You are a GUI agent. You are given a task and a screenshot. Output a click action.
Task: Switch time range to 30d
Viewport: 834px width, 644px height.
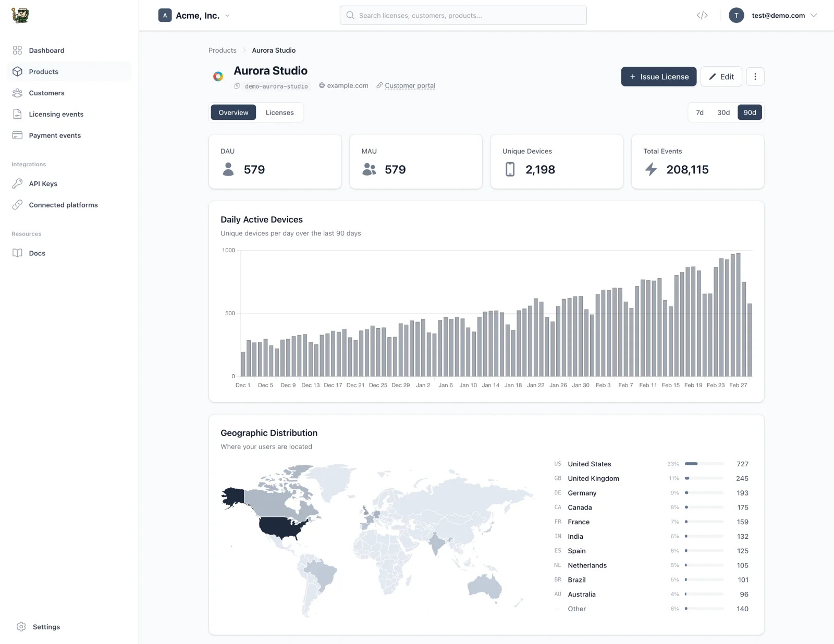[x=724, y=112]
